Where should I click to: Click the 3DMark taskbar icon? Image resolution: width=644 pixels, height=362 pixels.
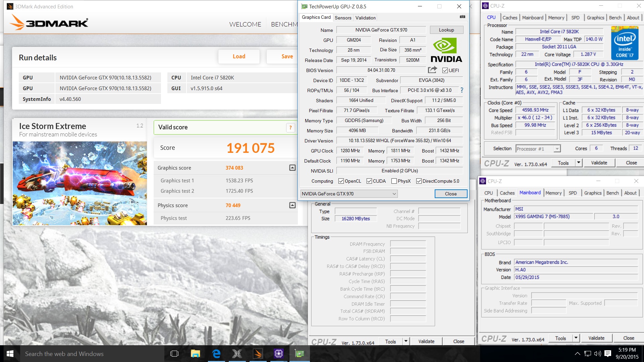click(x=258, y=354)
